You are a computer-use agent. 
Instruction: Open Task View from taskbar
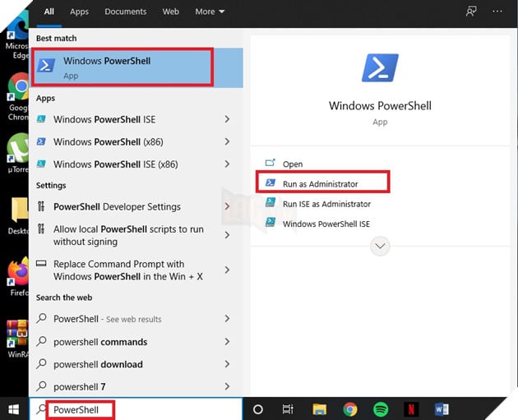pos(288,409)
